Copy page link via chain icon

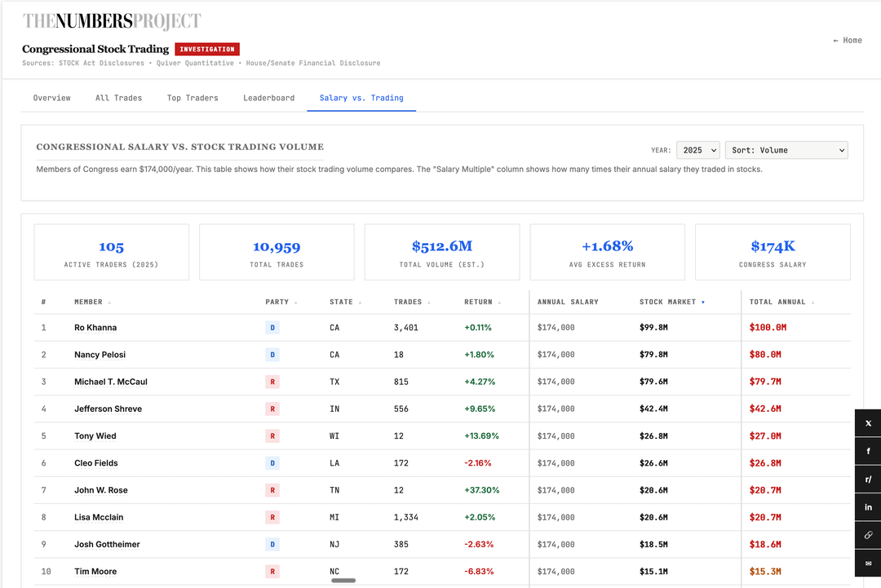point(868,536)
